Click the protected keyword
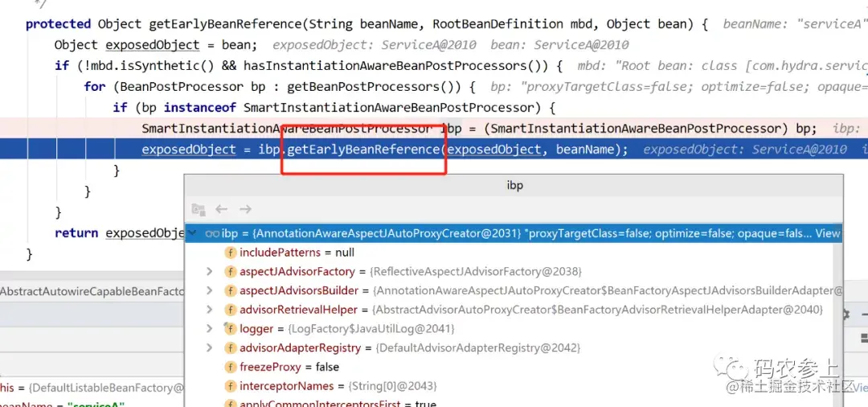Viewport: 868px width, 407px height. click(58, 24)
